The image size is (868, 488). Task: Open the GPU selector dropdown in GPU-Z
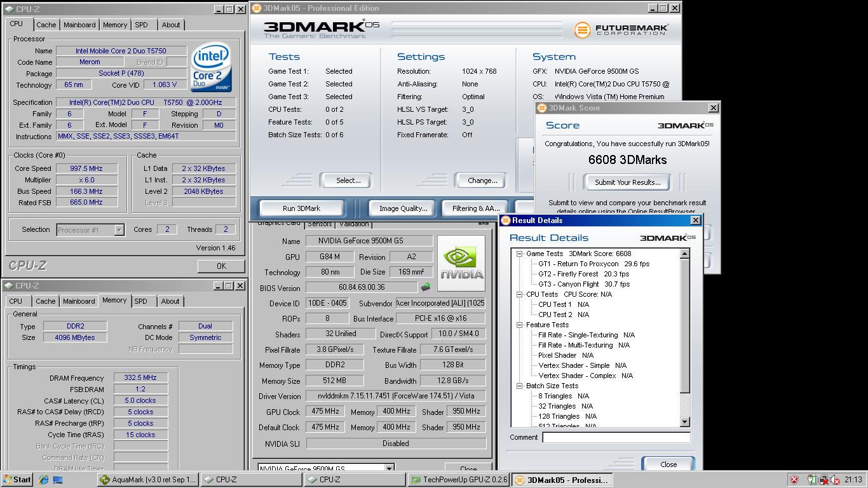click(390, 468)
